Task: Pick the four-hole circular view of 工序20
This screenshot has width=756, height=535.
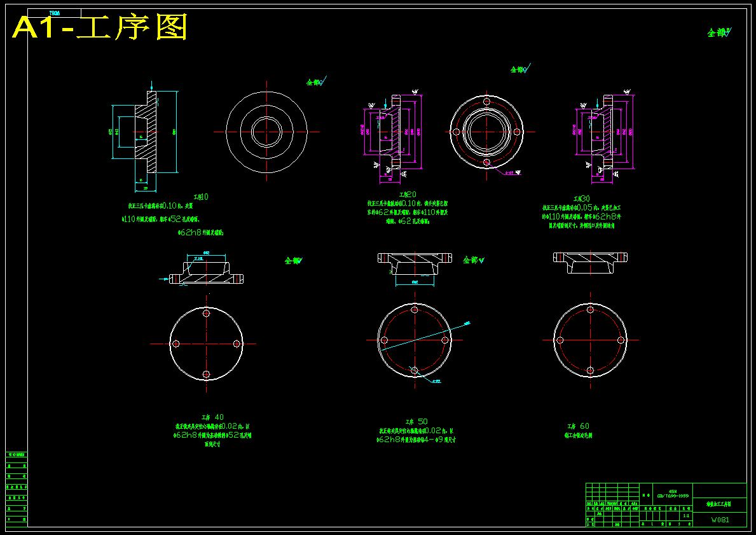Action: [487, 132]
